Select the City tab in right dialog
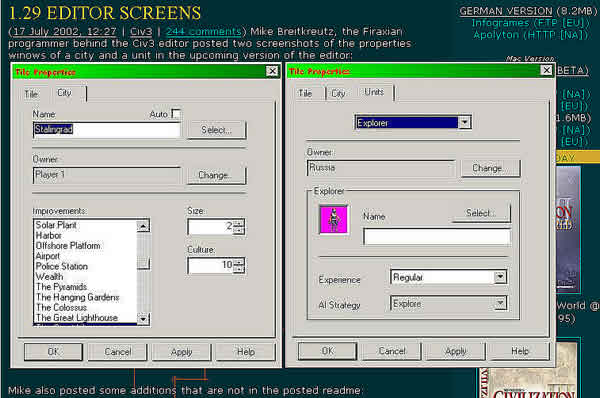The width and height of the screenshot is (600, 398). pos(338,94)
